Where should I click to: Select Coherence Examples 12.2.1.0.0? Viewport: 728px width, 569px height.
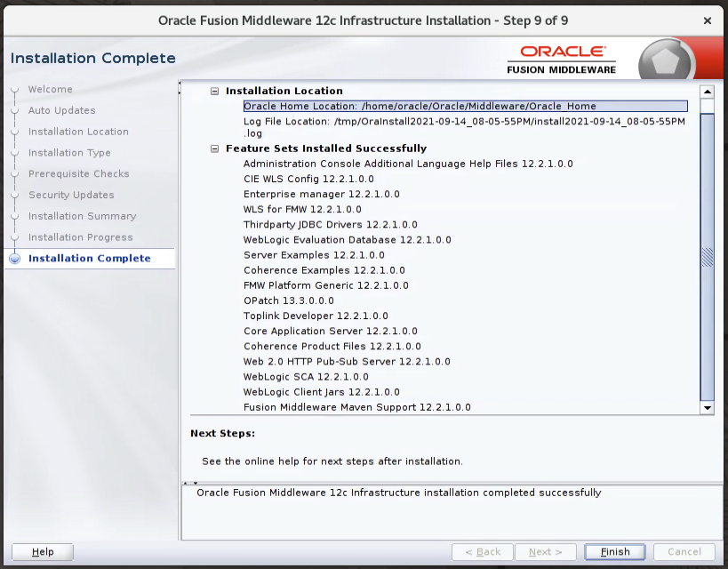(324, 270)
